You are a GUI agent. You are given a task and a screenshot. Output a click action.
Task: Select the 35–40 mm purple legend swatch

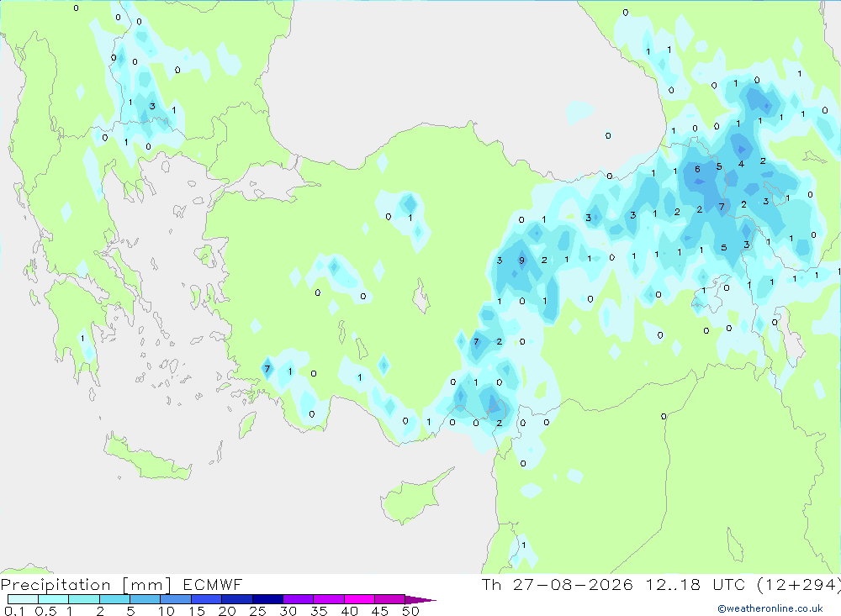point(329,599)
